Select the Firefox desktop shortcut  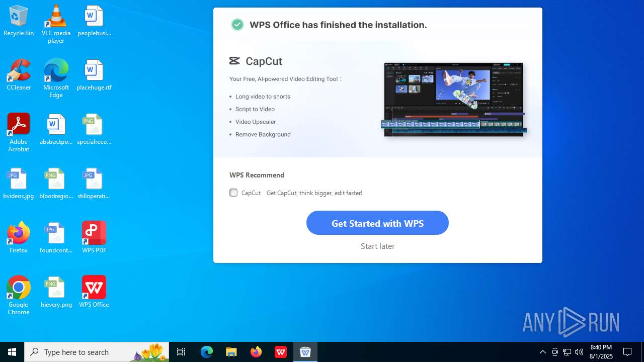click(19, 238)
